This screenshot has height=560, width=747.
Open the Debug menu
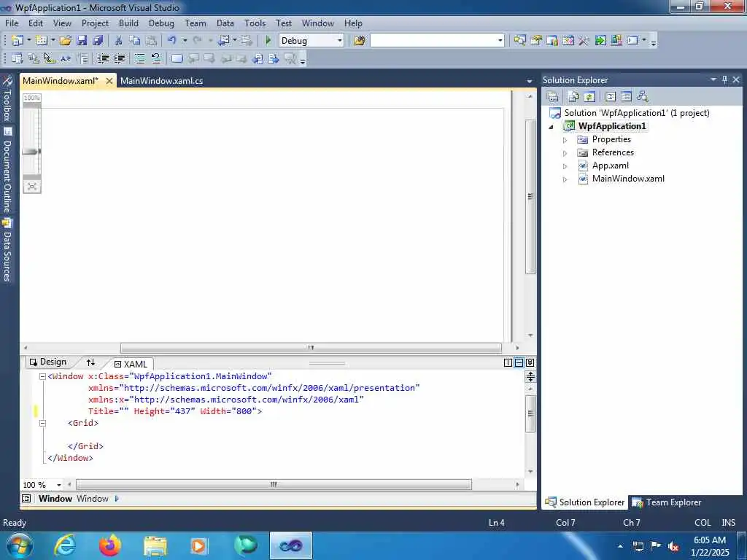pos(161,23)
